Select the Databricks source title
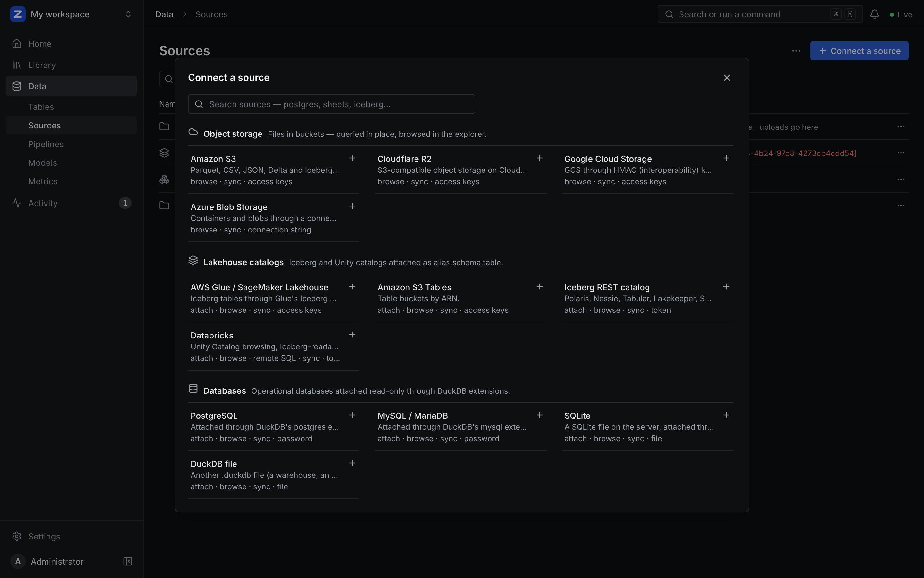Viewport: 924px width, 578px height. 212,335
